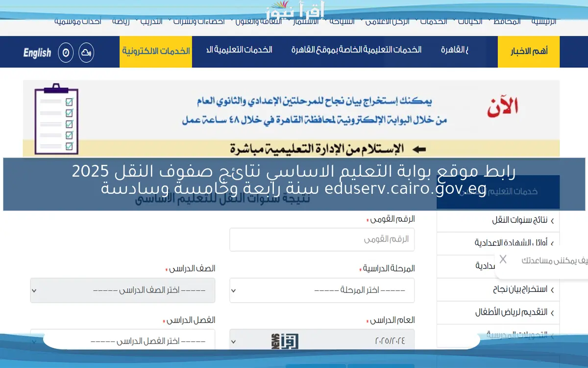Open the احداث موسمية top menu link

coord(78,22)
